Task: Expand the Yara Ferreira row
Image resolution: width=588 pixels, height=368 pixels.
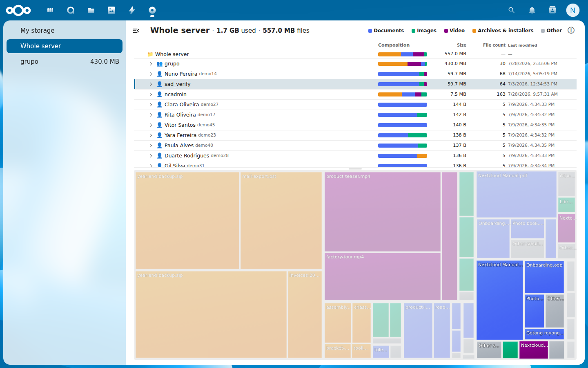Action: (x=151, y=135)
